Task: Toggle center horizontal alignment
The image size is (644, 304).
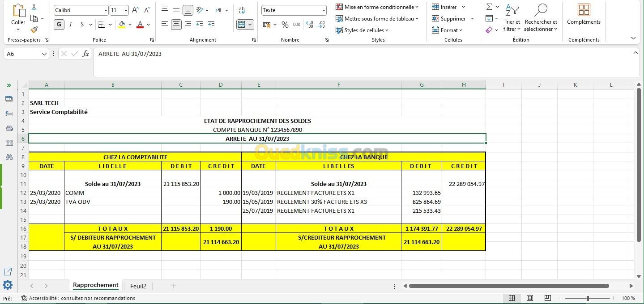Action: click(176, 25)
